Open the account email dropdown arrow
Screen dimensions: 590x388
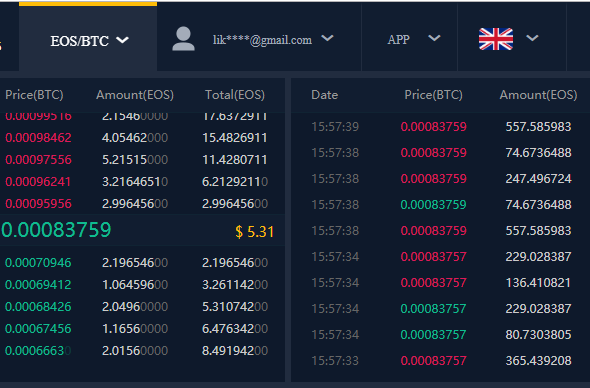point(327,38)
